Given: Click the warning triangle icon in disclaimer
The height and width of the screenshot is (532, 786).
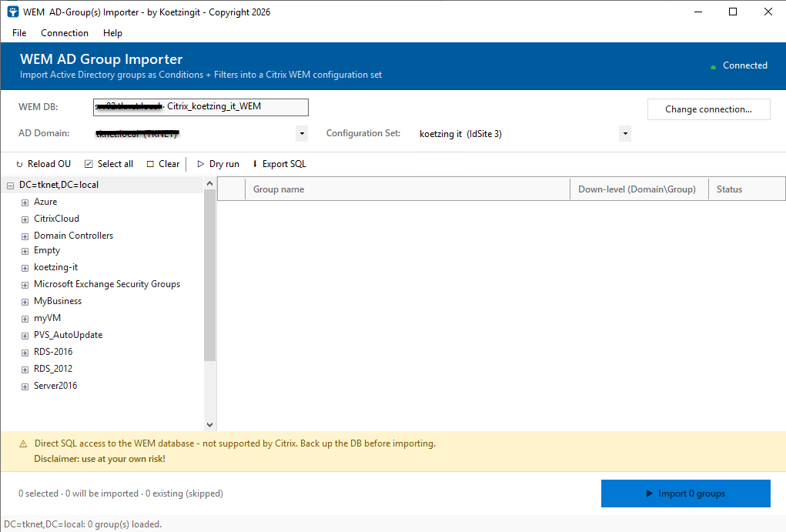Looking at the screenshot, I should coord(23,443).
